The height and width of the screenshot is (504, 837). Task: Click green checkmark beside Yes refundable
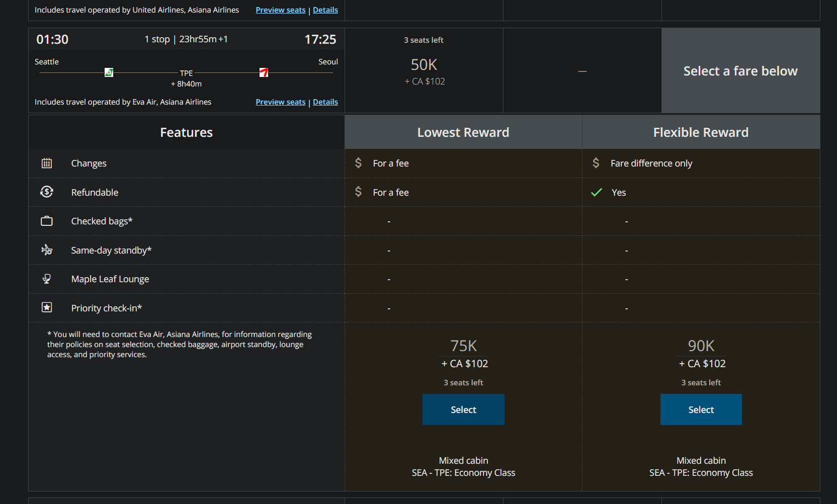coord(597,192)
